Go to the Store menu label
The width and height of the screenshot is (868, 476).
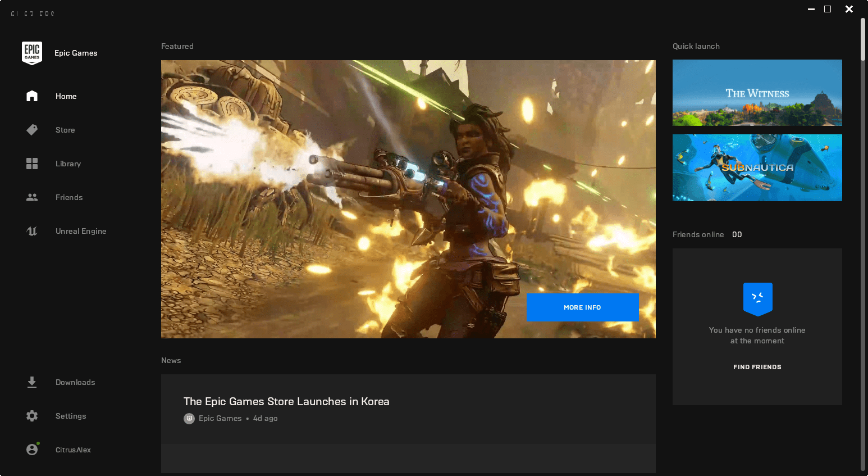point(65,130)
